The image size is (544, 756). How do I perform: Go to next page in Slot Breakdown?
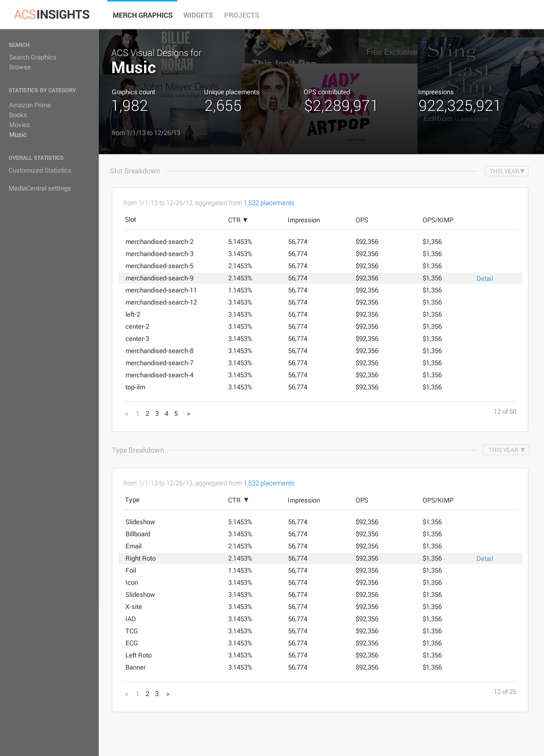(x=188, y=414)
